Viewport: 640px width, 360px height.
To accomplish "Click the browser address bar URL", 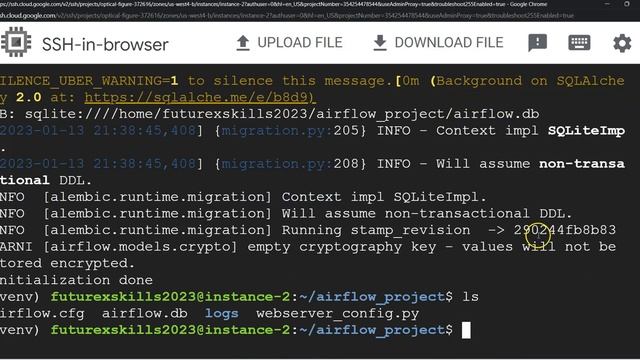I will (x=287, y=16).
